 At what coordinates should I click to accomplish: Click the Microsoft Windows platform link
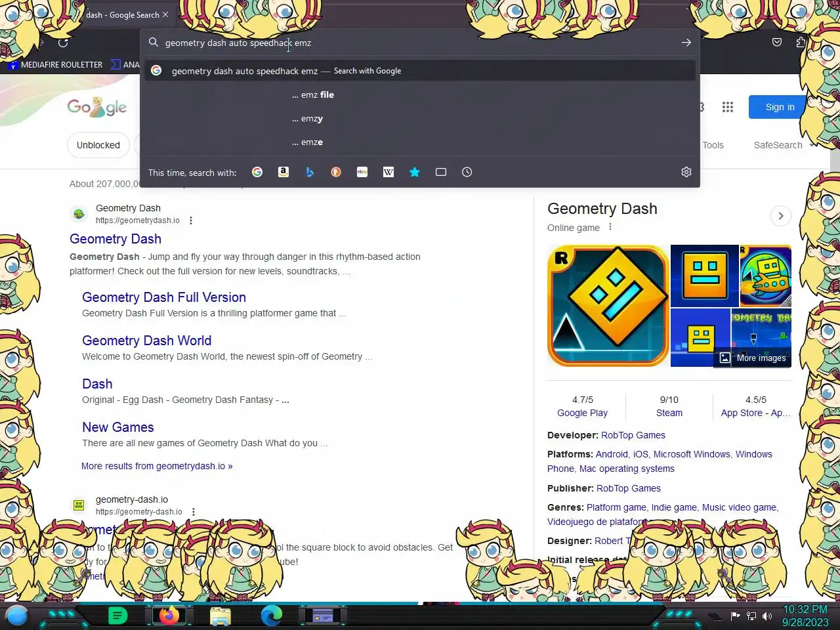692,454
